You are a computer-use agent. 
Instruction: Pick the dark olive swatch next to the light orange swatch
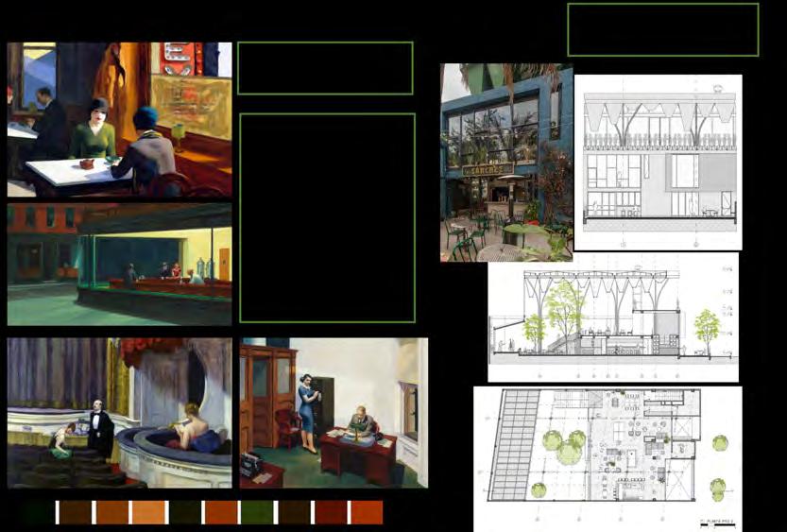(x=185, y=512)
